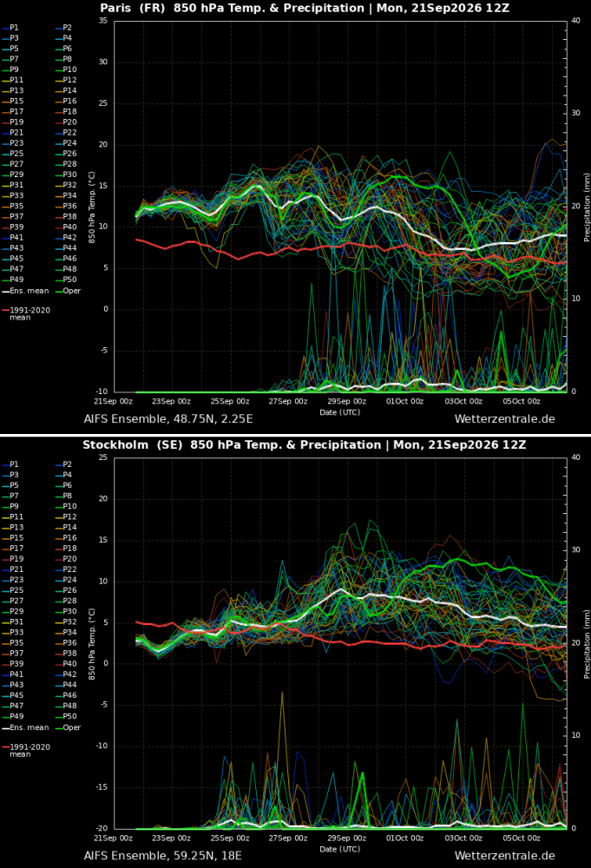Click P44 legend label in Stockholm chart
Viewport: 591px width, 868px height.
tap(66, 686)
